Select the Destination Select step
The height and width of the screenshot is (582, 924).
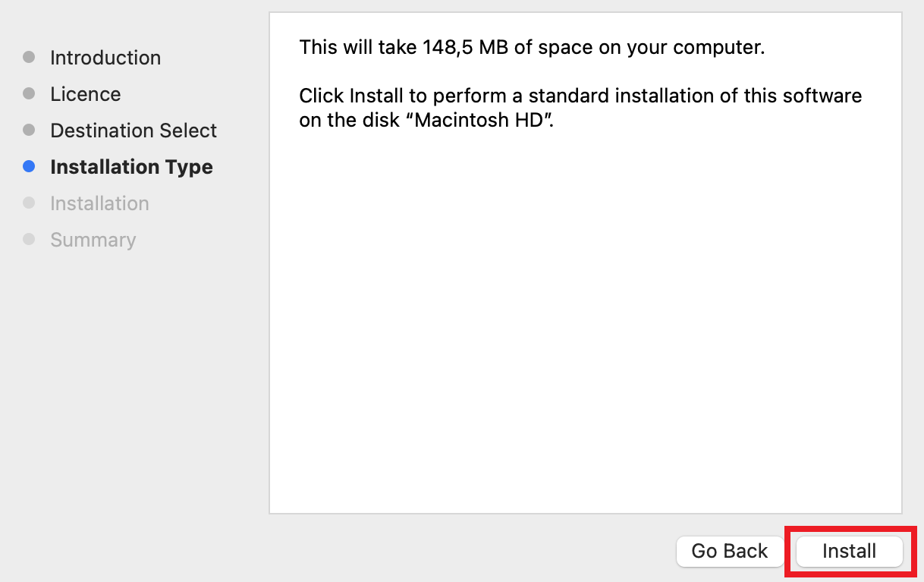point(133,130)
